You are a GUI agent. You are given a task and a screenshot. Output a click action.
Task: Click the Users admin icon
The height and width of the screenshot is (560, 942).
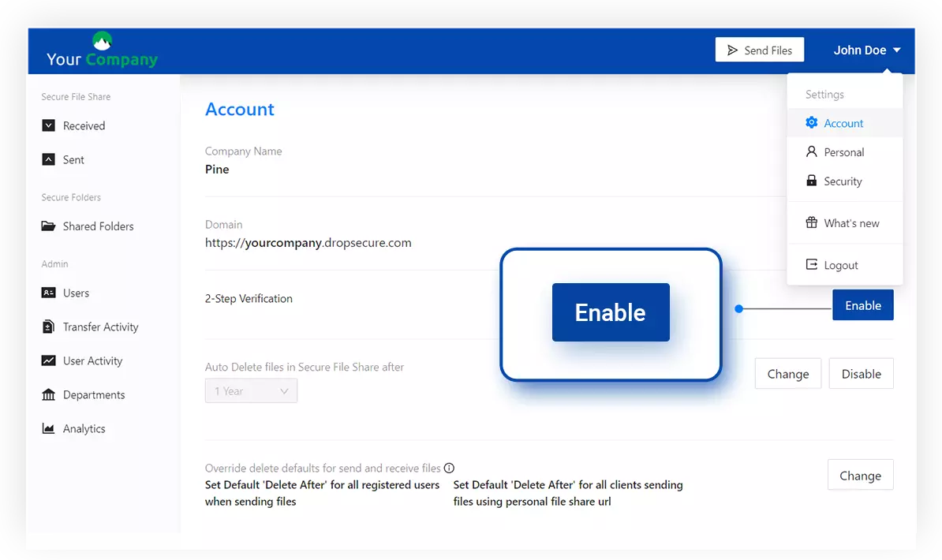(48, 293)
